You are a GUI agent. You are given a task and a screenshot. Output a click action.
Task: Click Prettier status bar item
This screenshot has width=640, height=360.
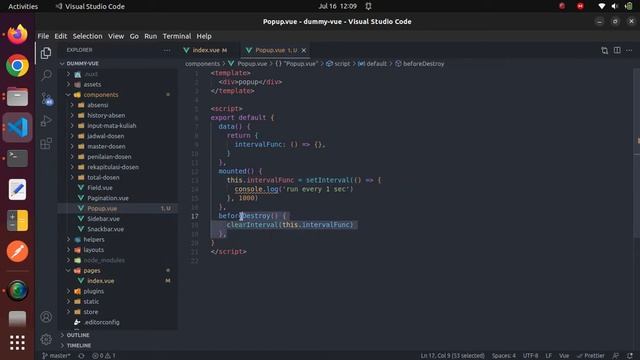[x=591, y=356]
